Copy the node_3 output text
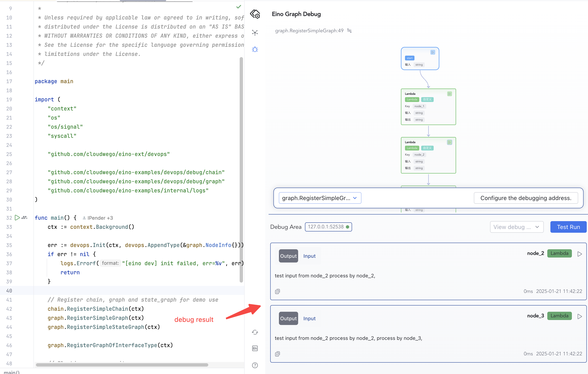The image size is (588, 374). [x=277, y=354]
